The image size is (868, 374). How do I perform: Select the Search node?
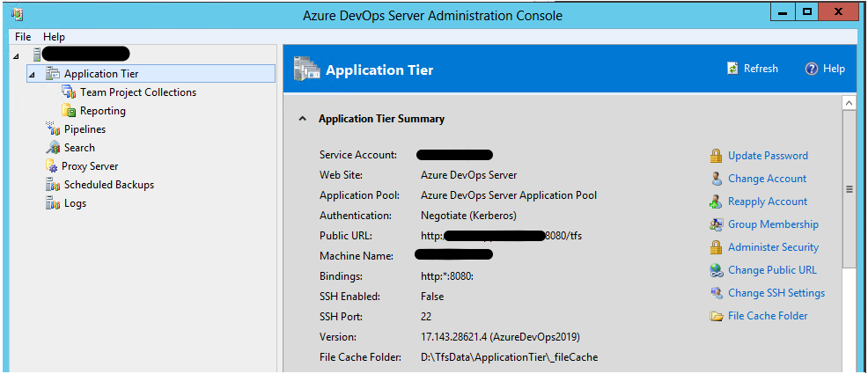79,148
